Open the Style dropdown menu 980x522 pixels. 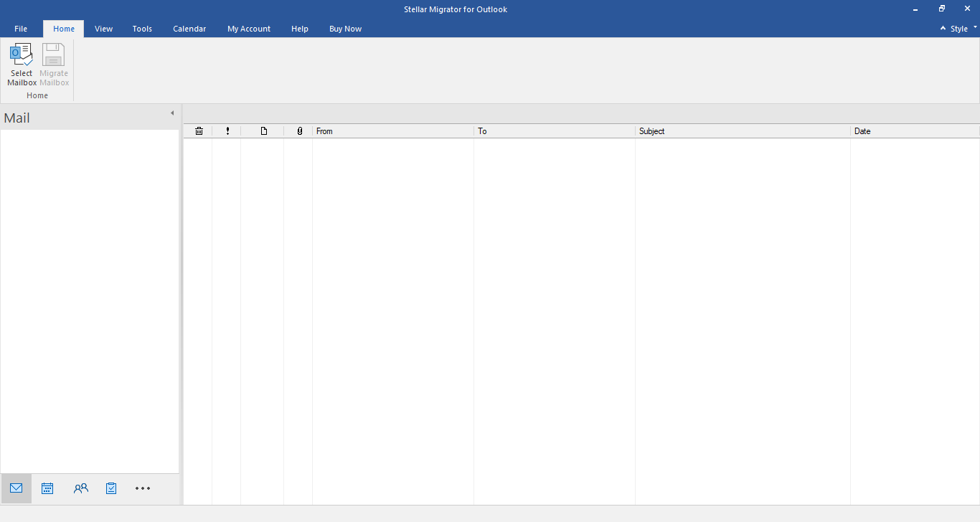coord(963,29)
